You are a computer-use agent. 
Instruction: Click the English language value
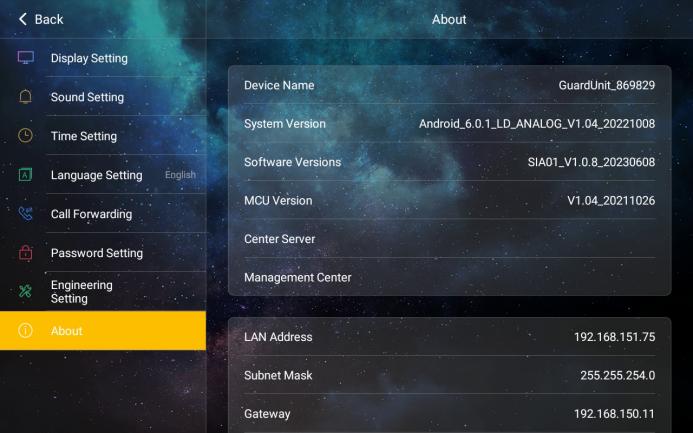180,175
